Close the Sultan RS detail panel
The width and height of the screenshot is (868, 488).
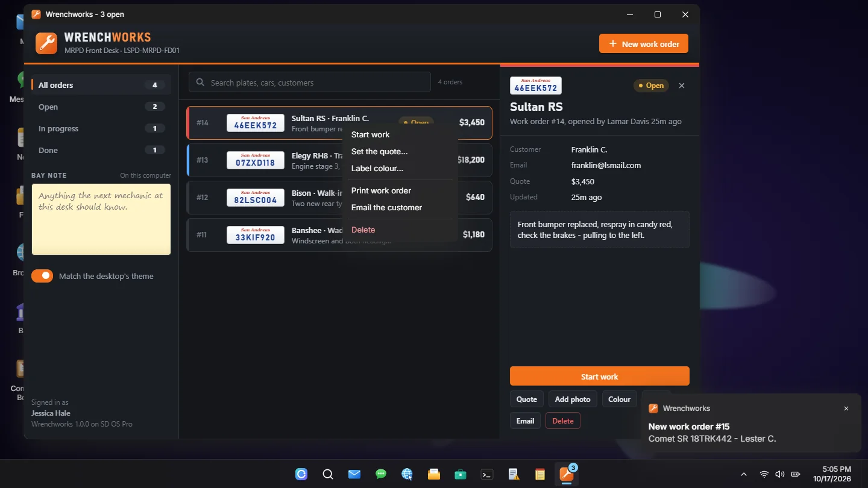point(682,86)
